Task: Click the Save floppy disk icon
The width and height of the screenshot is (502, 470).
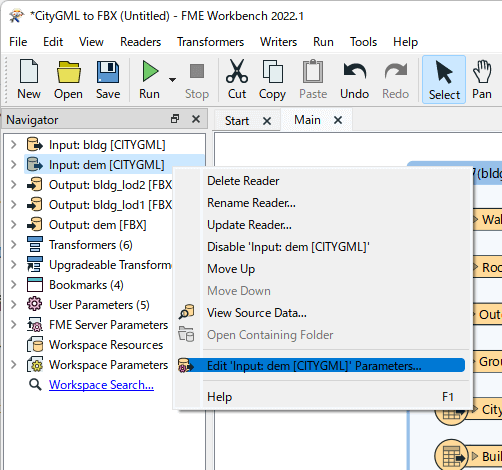Action: [108, 72]
